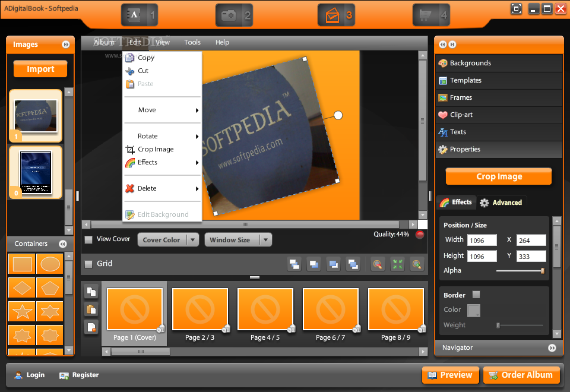Choose Copy from the Edit menu
The width and height of the screenshot is (570, 392).
(x=162, y=58)
